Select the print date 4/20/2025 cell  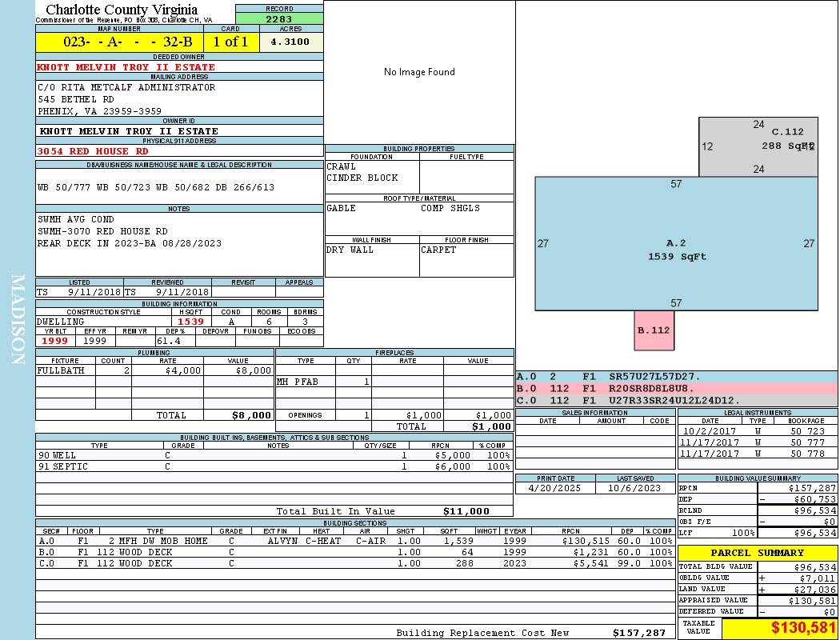[x=555, y=488]
